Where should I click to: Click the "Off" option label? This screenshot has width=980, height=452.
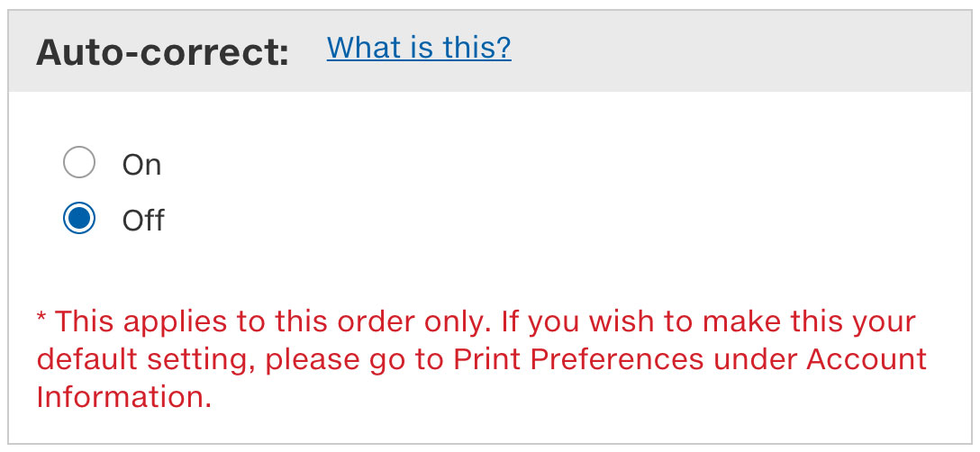[143, 220]
